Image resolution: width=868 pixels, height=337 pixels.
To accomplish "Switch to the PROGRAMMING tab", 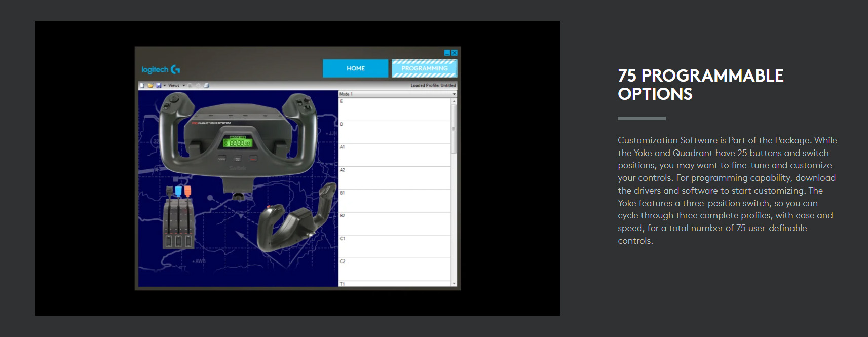I will [424, 68].
